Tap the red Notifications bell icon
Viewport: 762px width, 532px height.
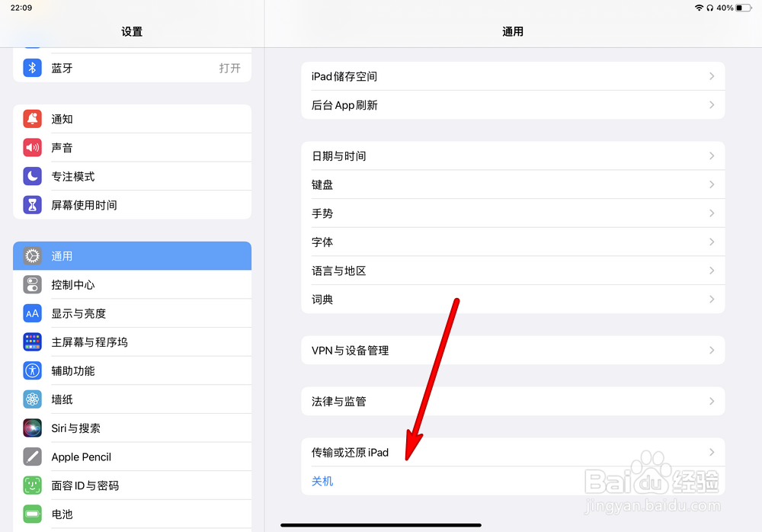pos(32,119)
